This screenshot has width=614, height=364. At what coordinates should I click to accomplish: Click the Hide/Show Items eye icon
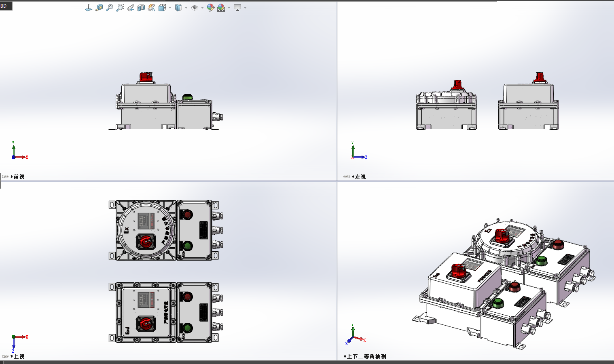click(x=195, y=8)
